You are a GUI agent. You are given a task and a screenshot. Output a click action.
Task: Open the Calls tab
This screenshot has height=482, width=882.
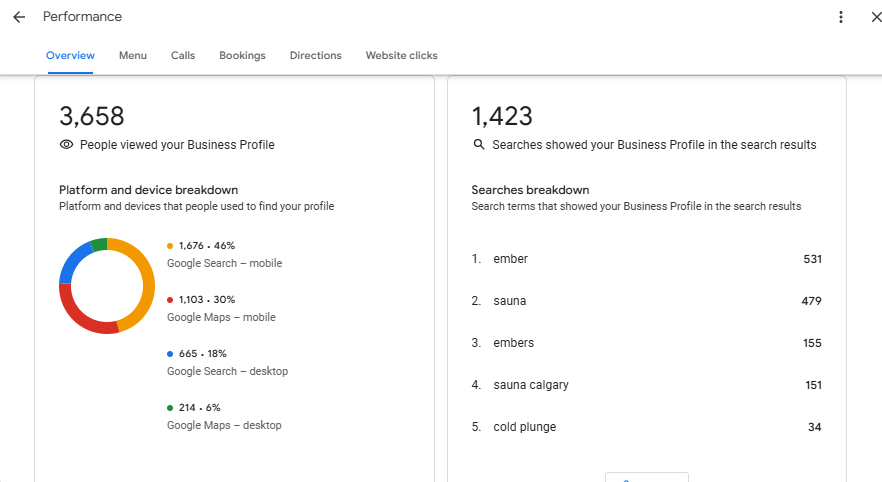183,56
